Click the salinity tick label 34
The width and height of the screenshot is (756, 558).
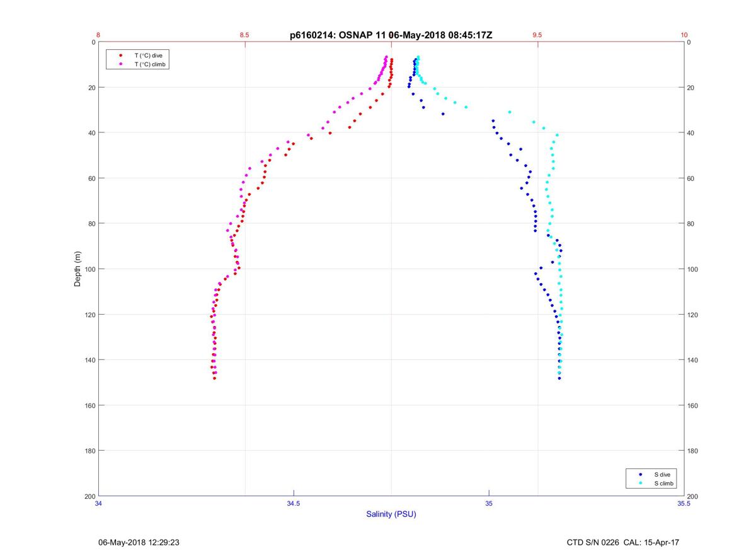click(98, 503)
